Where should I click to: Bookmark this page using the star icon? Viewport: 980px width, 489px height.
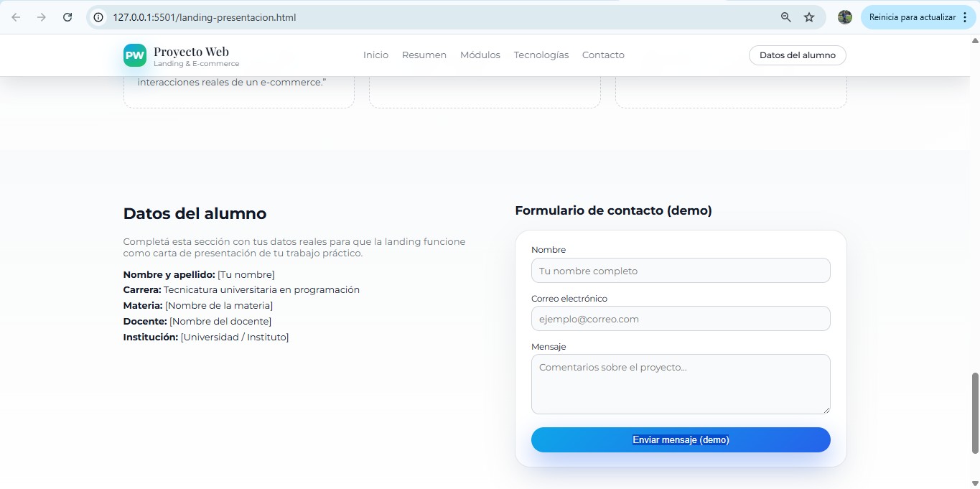809,17
